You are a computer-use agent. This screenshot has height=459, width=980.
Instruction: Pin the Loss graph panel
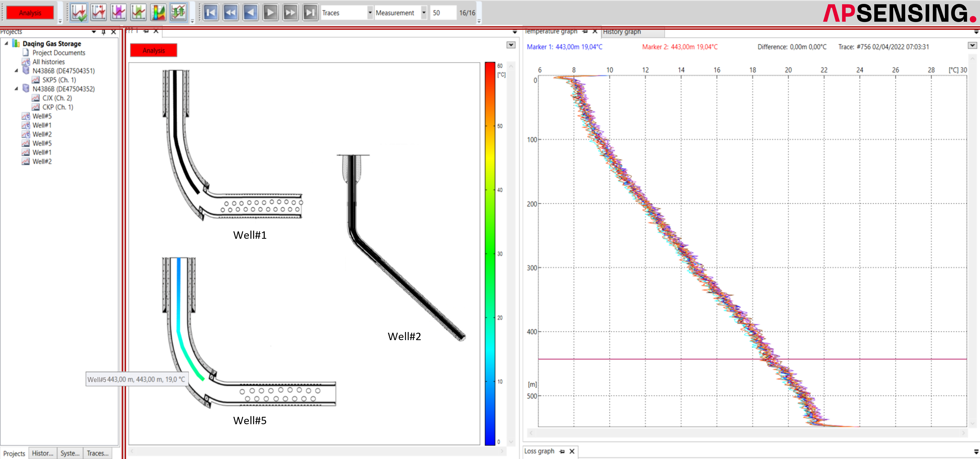click(562, 451)
